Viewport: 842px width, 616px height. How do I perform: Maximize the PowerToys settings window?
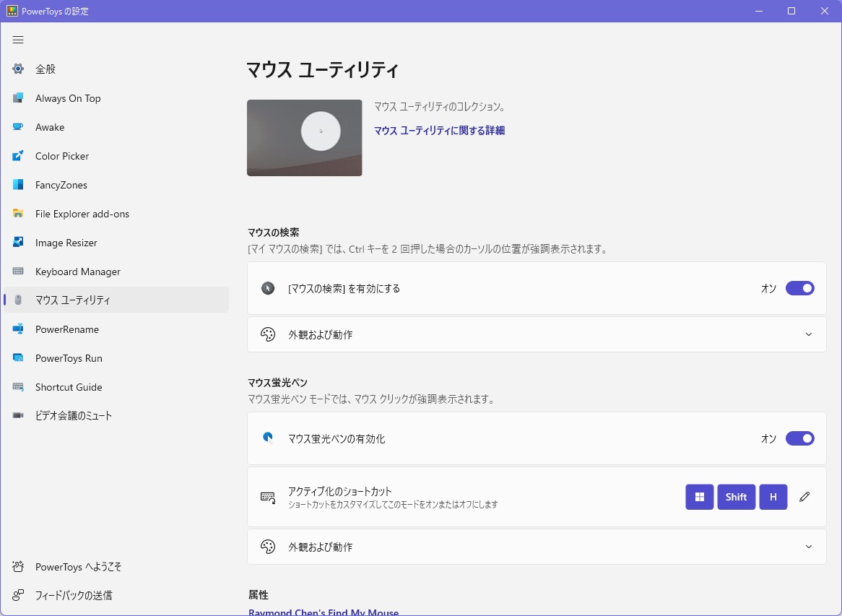[x=791, y=11]
